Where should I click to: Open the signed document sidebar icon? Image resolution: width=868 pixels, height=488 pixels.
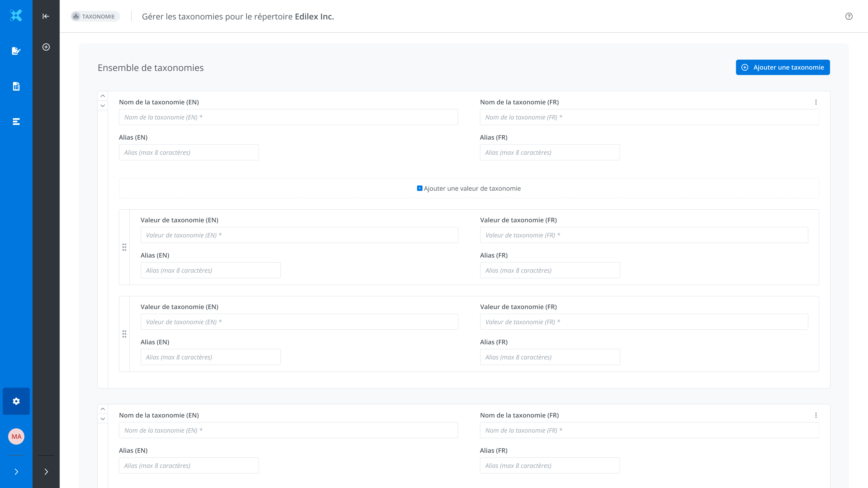(x=16, y=51)
